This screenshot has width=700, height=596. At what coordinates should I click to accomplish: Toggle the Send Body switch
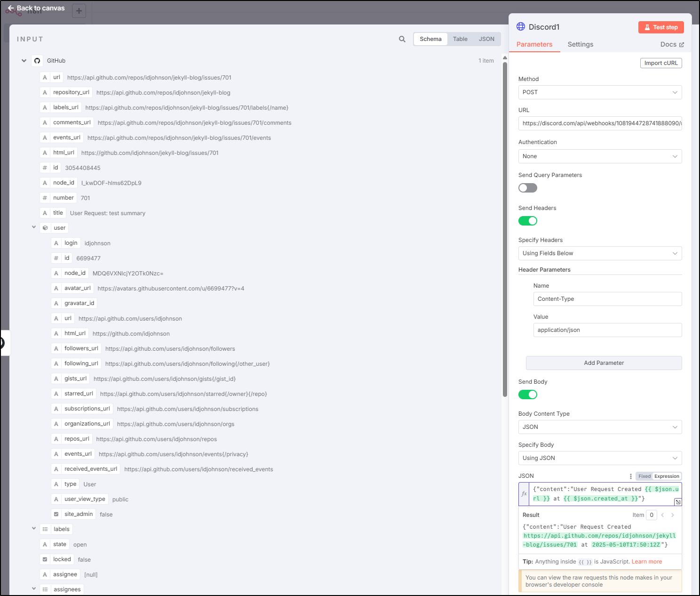[x=528, y=395]
